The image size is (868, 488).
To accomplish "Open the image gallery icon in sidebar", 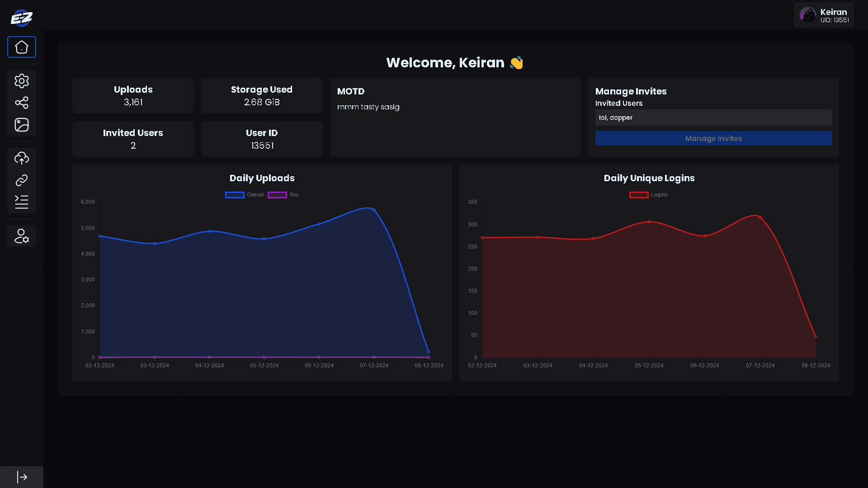I will 22,125.
